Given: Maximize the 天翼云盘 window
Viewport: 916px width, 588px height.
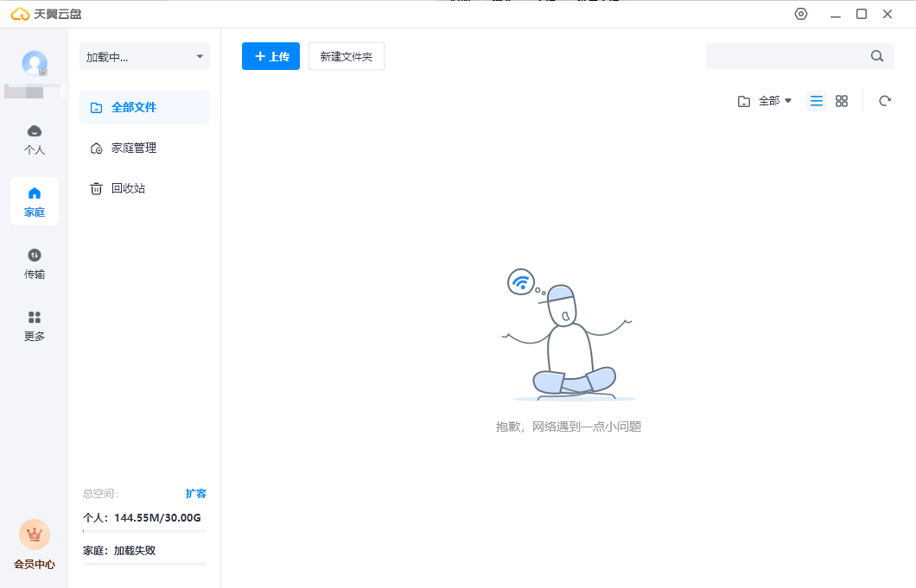Looking at the screenshot, I should tap(861, 14).
